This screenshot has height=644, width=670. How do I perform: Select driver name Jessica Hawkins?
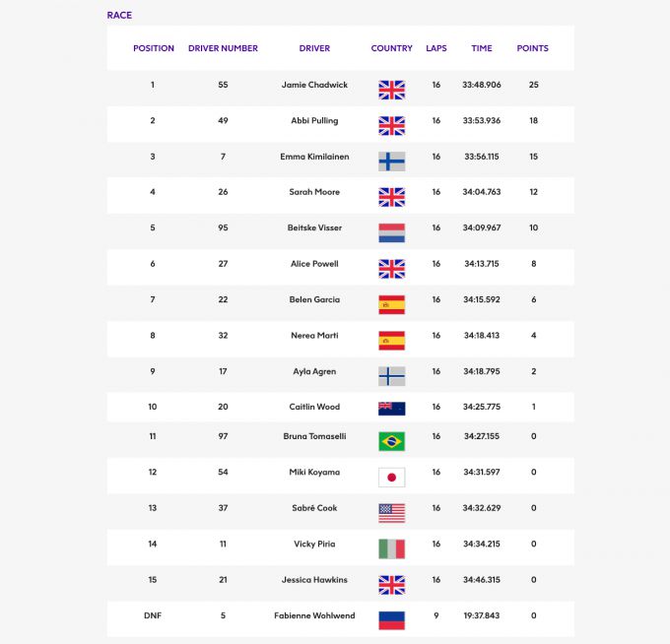[x=314, y=580]
